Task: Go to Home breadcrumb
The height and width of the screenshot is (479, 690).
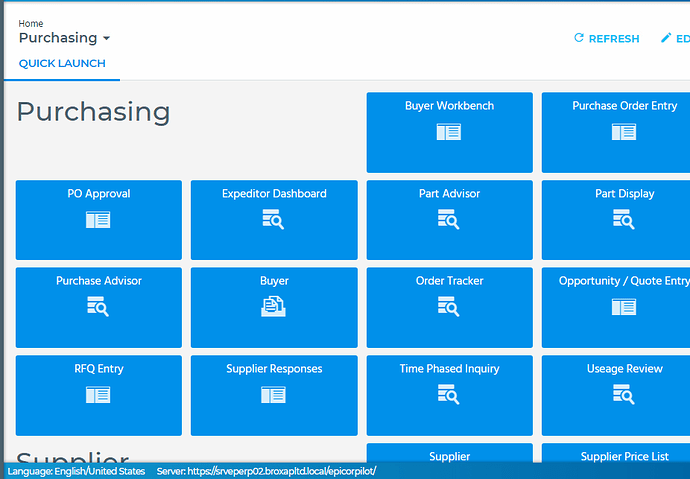Action: point(31,23)
